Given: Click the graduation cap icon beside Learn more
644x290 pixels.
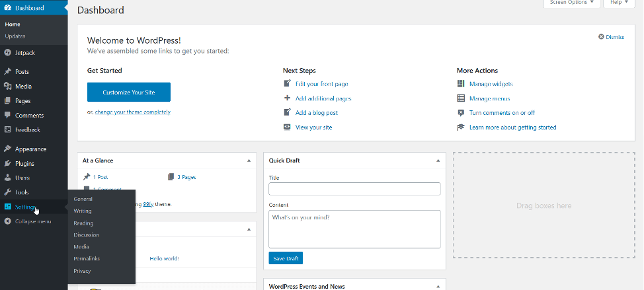Looking at the screenshot, I should pos(461,127).
